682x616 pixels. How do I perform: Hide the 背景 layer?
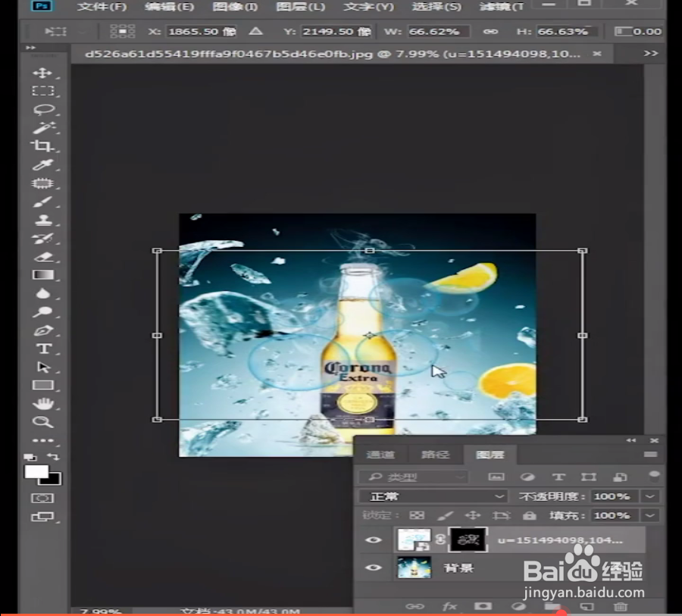coord(373,568)
